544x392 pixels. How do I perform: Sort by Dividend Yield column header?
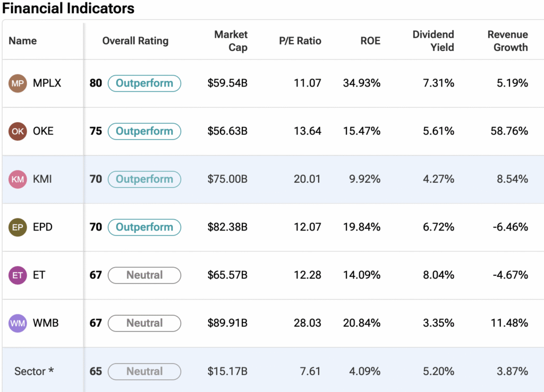(433, 41)
